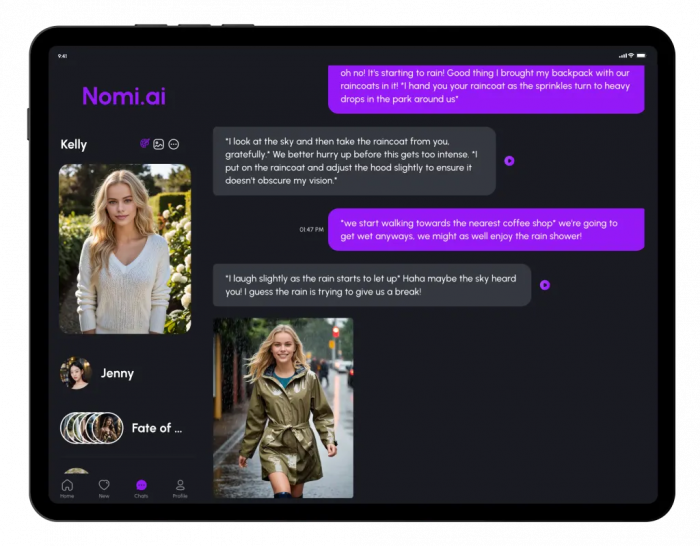Open Kelly's large profile photo
The height and width of the screenshot is (546, 700).
click(x=125, y=248)
